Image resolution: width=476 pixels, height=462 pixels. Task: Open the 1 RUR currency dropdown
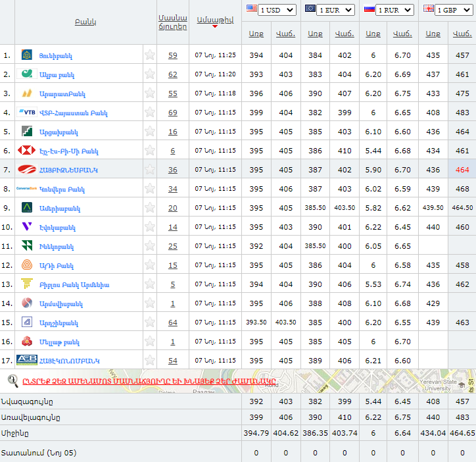[x=394, y=10]
